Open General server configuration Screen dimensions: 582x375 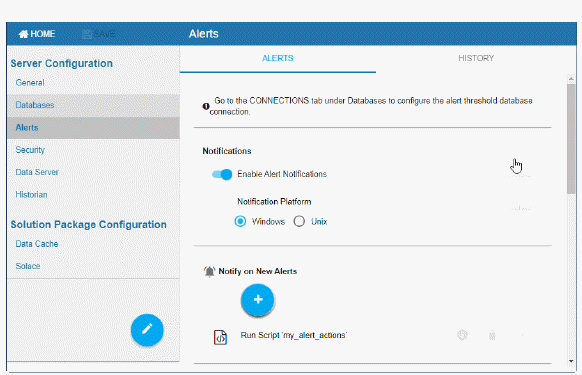30,83
